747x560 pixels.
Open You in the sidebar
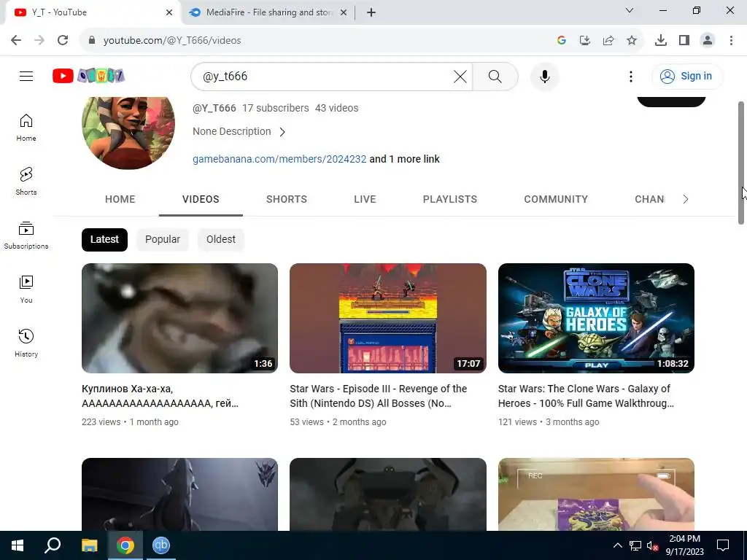click(x=26, y=289)
